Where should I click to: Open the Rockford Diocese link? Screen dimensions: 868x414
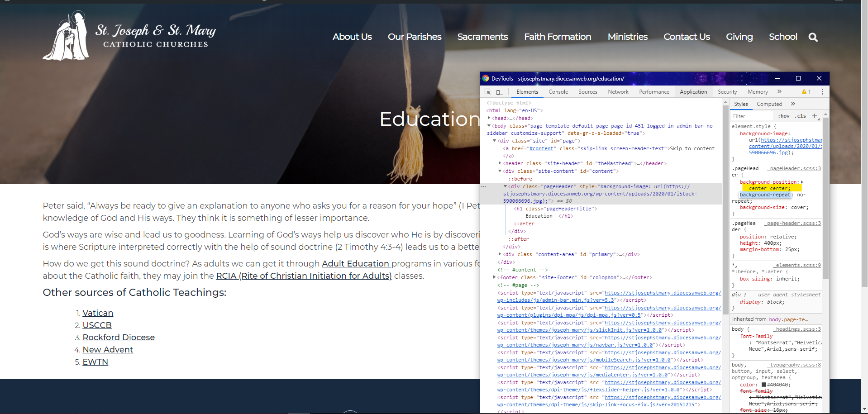pyautogui.click(x=119, y=338)
